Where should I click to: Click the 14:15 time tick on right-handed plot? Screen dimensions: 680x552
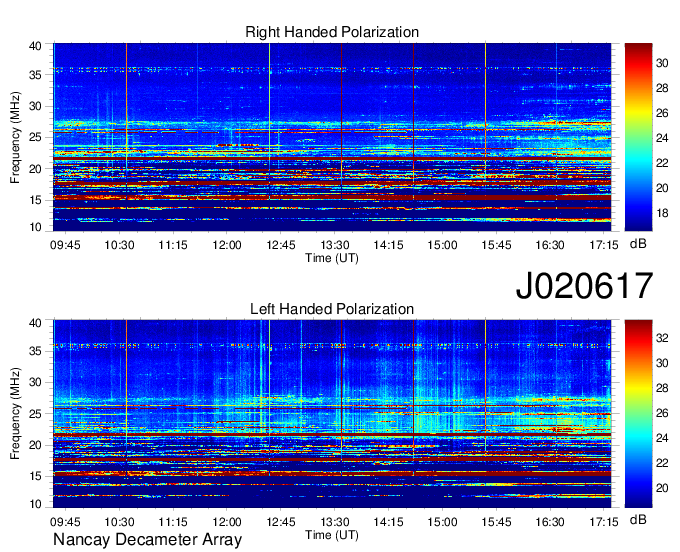(389, 245)
